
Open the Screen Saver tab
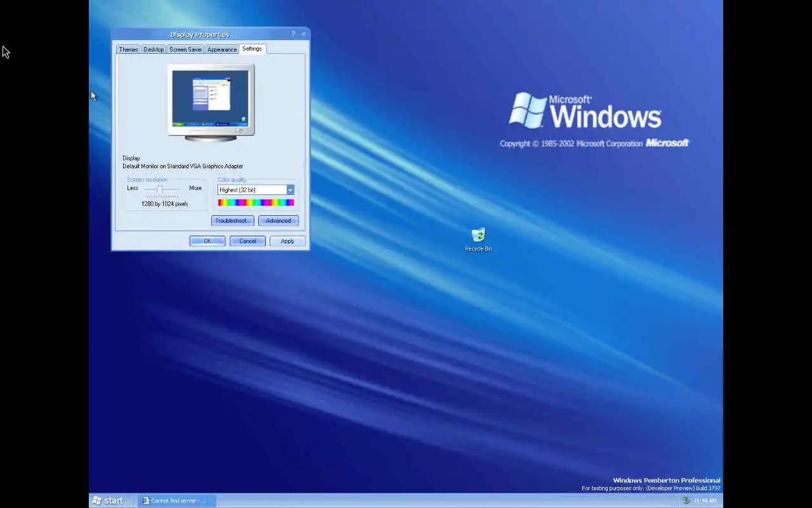(x=185, y=50)
